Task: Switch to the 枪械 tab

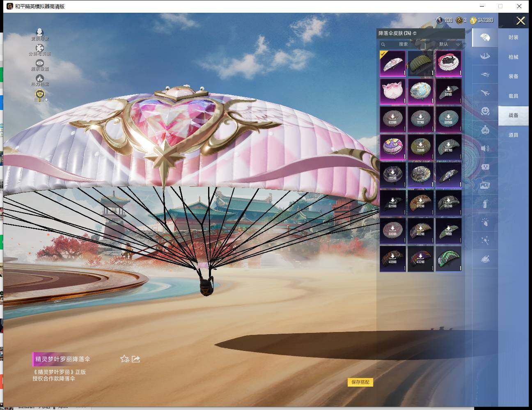Action: (x=513, y=57)
